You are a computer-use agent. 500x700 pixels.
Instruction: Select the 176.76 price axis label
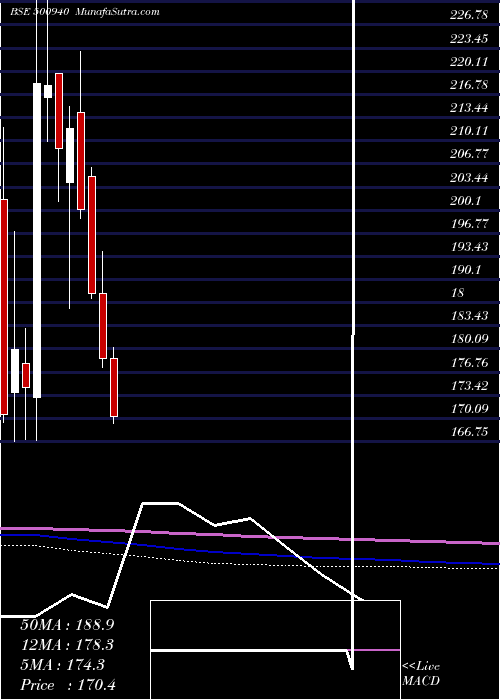click(469, 362)
